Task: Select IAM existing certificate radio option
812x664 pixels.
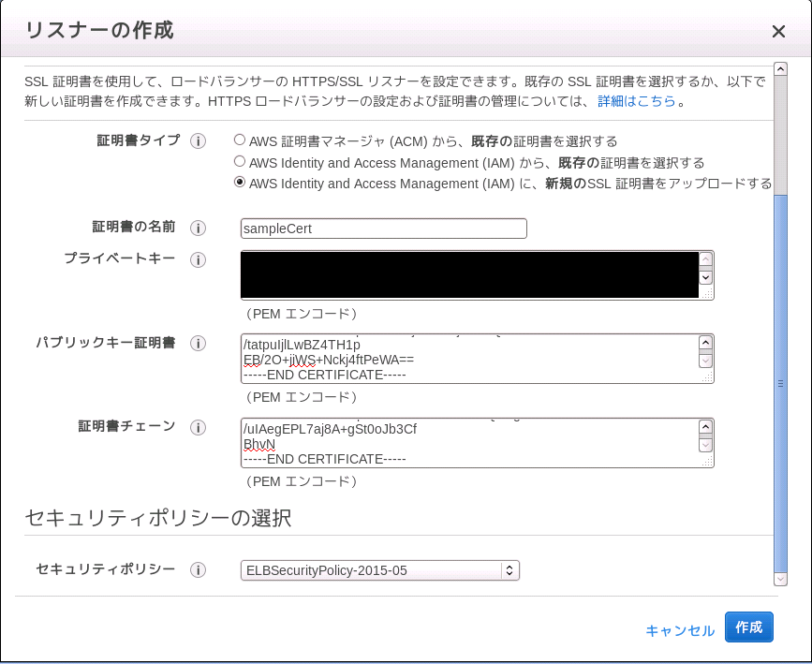Action: pos(240,161)
